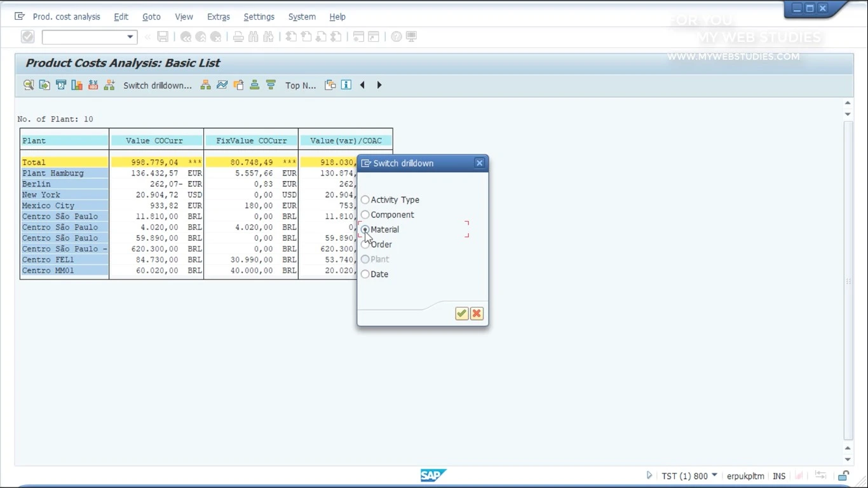Open the time series line graph icon
The width and height of the screenshot is (868, 488).
coord(222,85)
